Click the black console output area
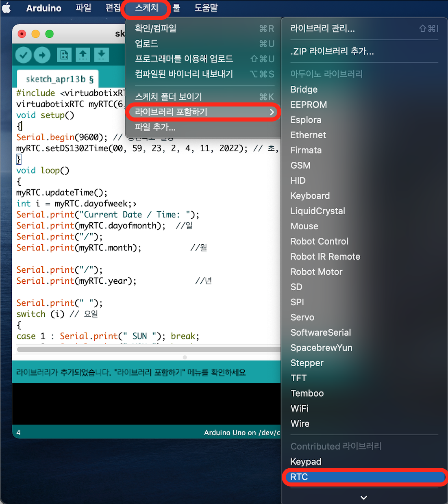 [146, 404]
